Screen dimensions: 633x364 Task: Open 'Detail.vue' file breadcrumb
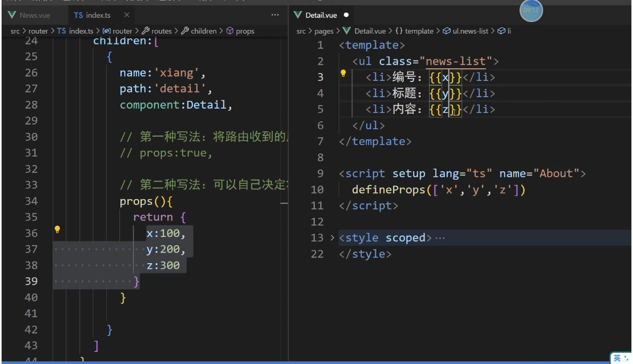coord(370,31)
